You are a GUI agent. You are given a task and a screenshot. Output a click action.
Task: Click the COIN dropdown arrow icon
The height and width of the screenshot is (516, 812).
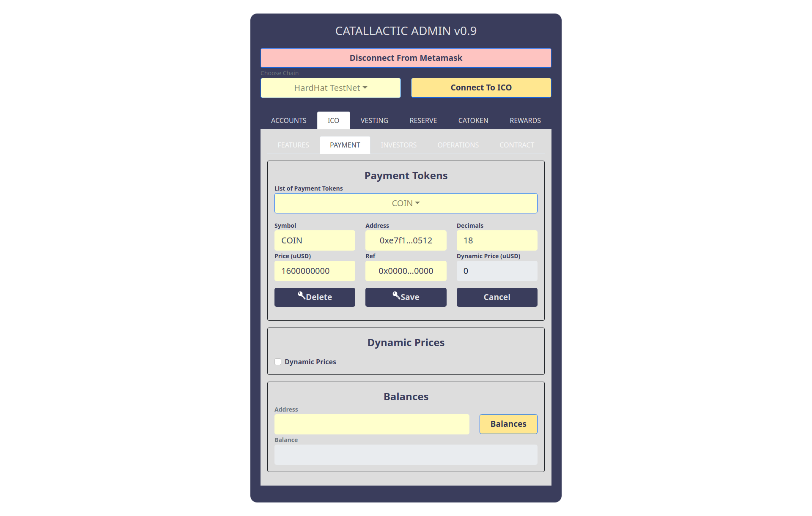click(x=418, y=203)
